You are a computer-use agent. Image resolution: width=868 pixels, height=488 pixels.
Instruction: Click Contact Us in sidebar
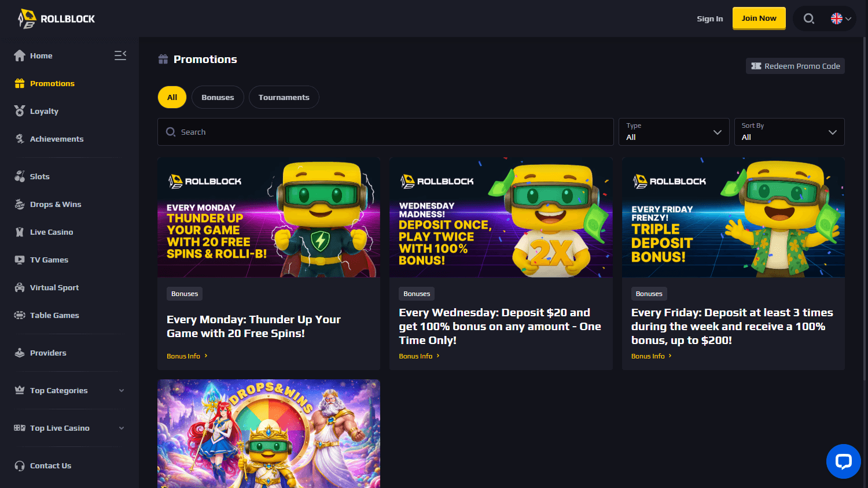coord(50,465)
